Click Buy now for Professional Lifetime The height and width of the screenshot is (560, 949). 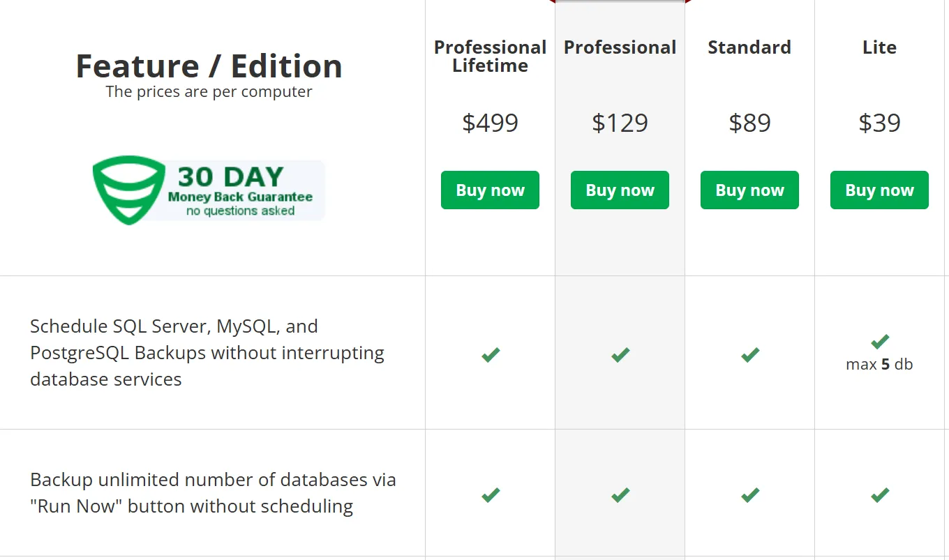(490, 190)
